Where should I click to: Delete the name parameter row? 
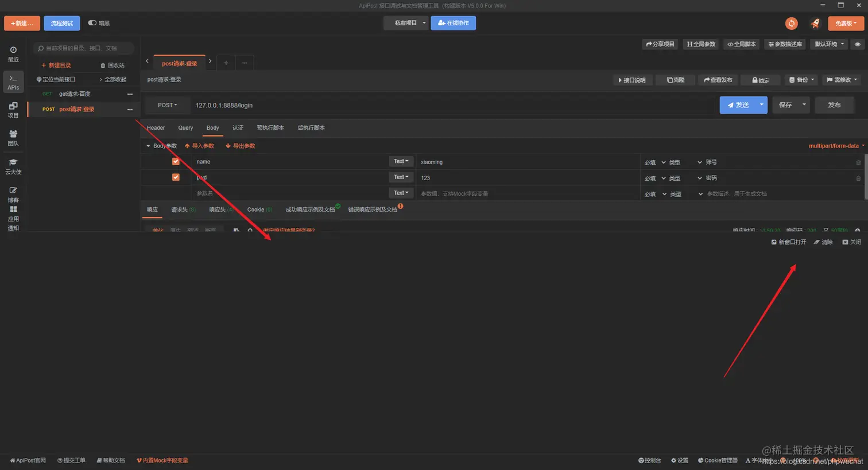[858, 162]
